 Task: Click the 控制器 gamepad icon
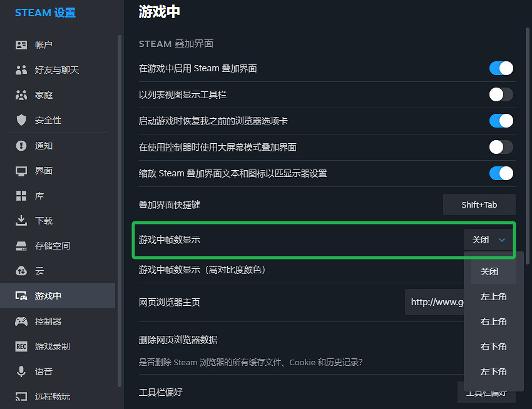pyautogui.click(x=21, y=321)
